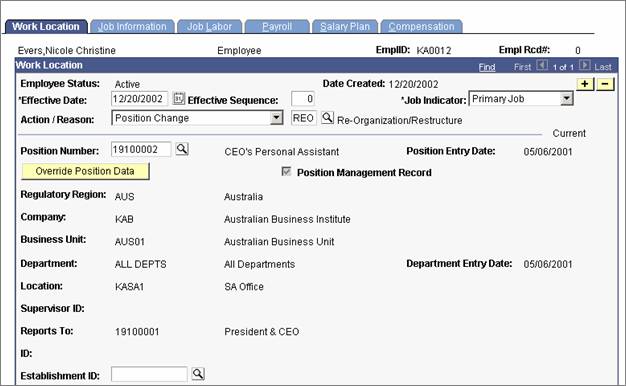Click the Position Entry Date value
The image size is (626, 386).
(548, 152)
